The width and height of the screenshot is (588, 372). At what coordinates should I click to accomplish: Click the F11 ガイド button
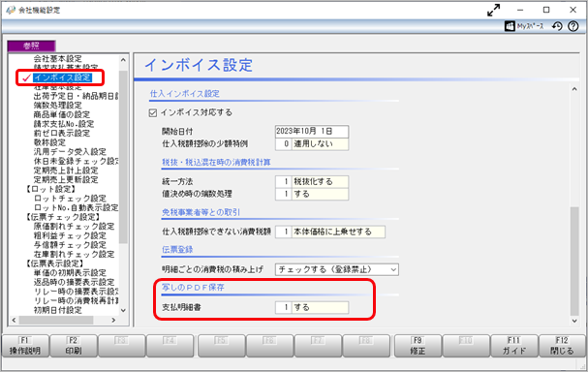coord(513,346)
